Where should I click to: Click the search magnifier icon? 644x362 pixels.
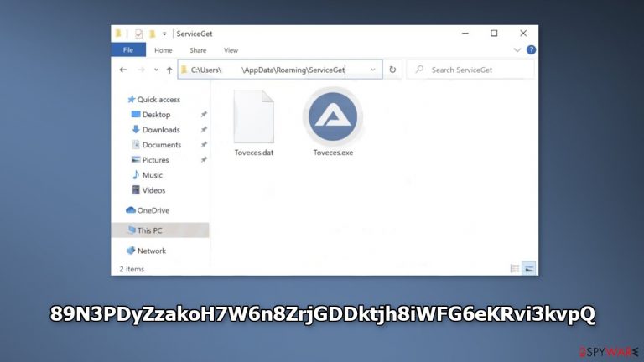click(x=419, y=70)
